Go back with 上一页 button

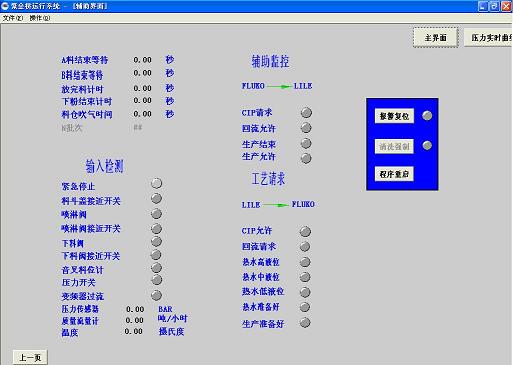[x=30, y=357]
